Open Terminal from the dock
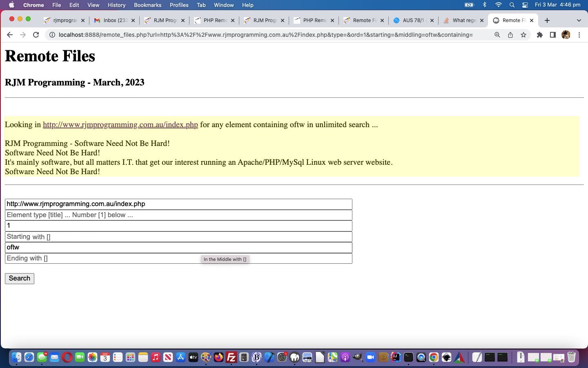Screen dimensions: 588x368 [x=408, y=357]
